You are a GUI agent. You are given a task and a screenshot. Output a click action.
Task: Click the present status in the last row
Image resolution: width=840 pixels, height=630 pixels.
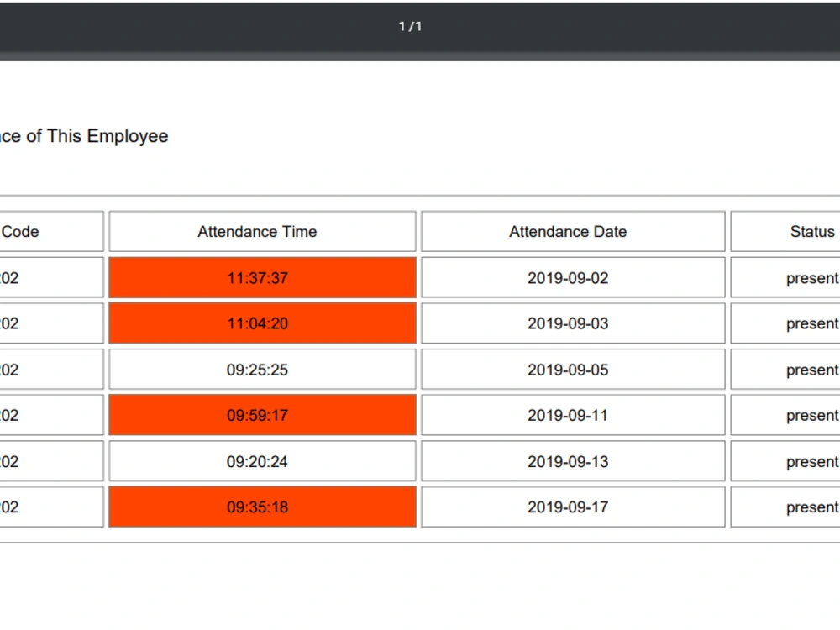click(811, 507)
